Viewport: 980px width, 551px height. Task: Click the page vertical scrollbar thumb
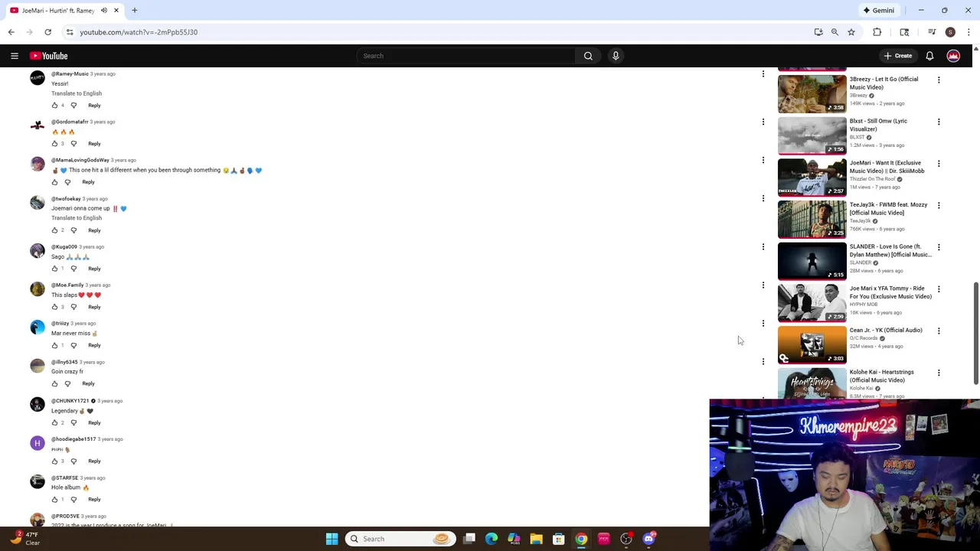(975, 333)
